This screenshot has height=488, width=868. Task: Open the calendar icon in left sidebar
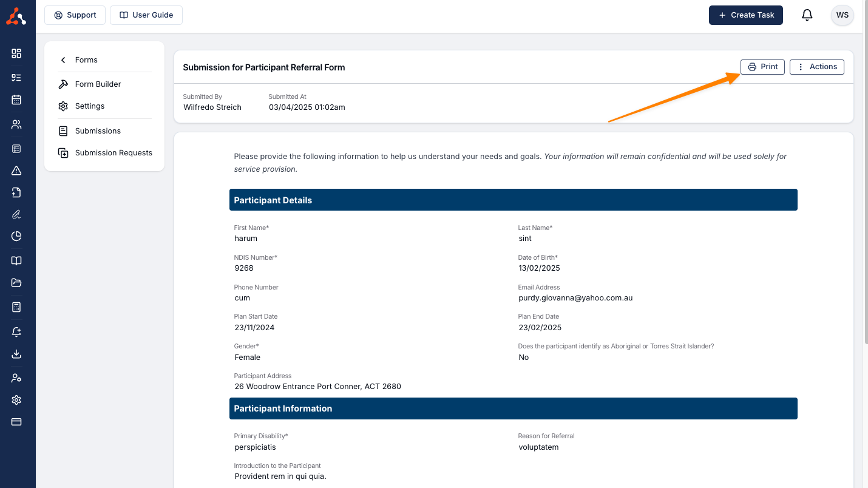point(16,100)
